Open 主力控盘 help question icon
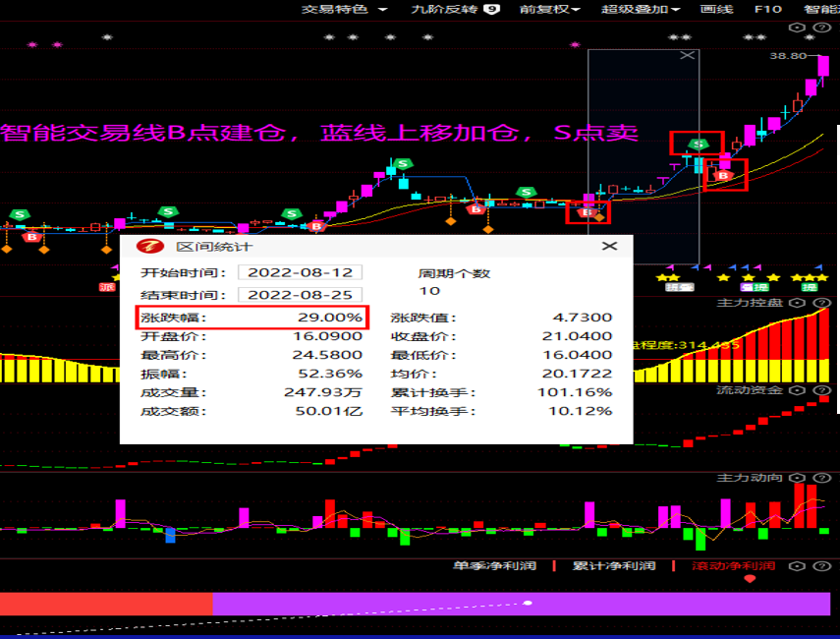 [x=821, y=303]
